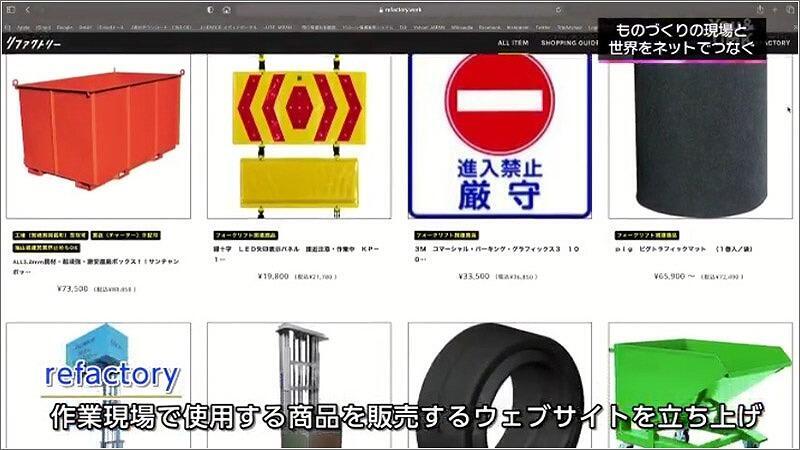Click the フォークリフト tag under the LED panel

[246, 235]
